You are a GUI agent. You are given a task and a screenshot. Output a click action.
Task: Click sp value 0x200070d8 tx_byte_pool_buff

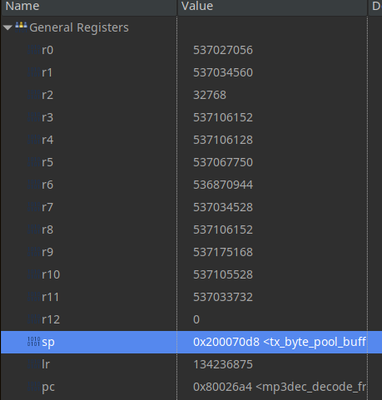279,342
